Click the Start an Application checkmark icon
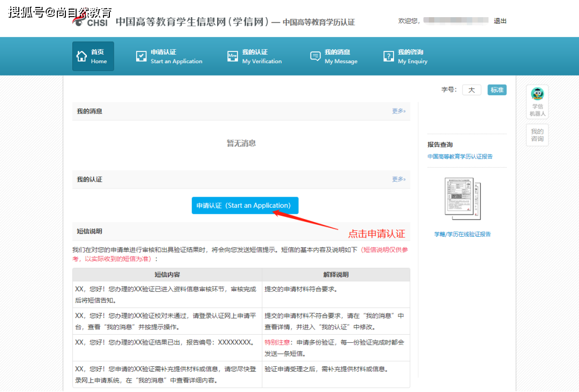This screenshot has height=392, width=579. [140, 56]
